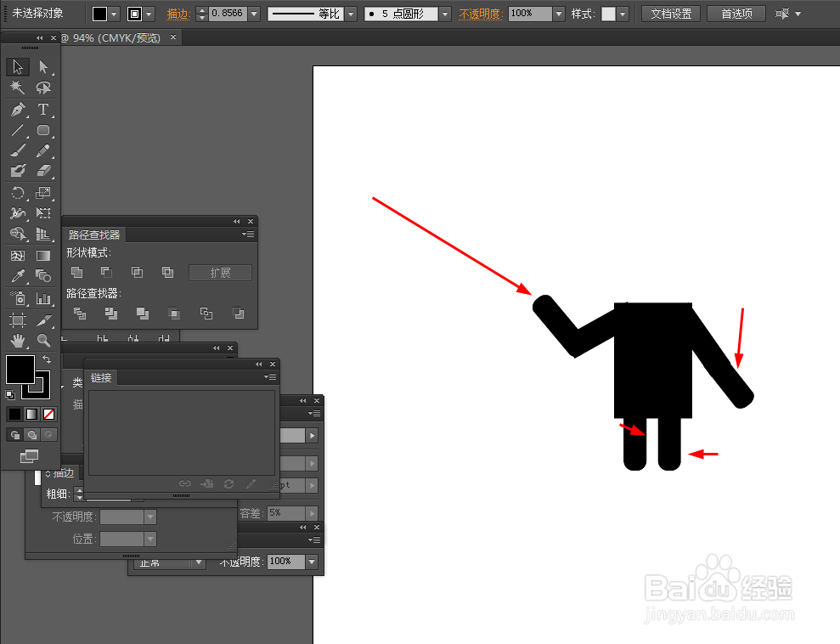Select the Scale tool
This screenshot has width=840, height=644.
[43, 193]
